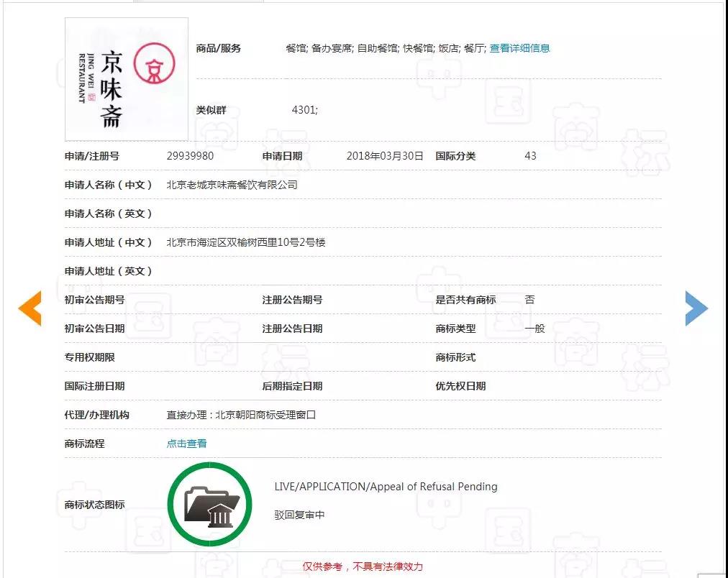The width and height of the screenshot is (728, 578).
Task: Select application date 2018年03月30日
Action: click(x=385, y=156)
